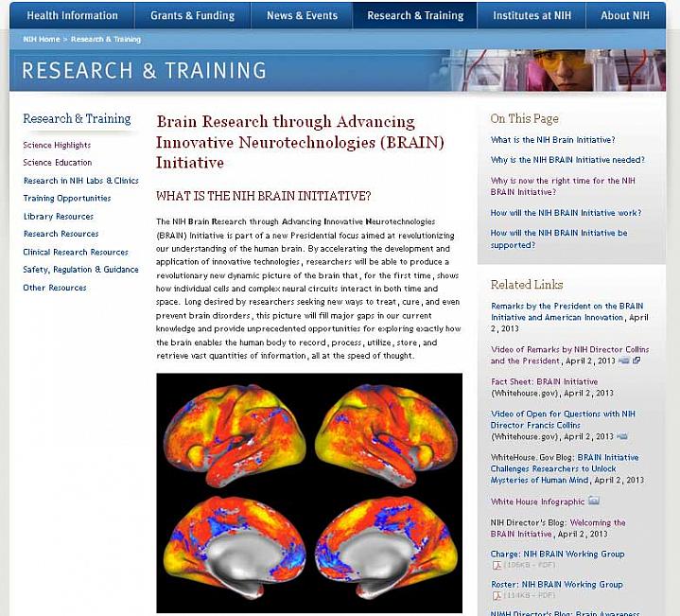Open the About NIH tab
The height and width of the screenshot is (616, 680).
(625, 16)
